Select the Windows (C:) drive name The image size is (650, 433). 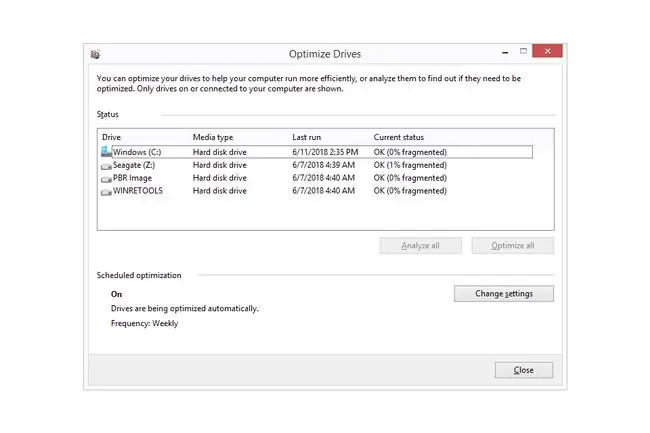click(x=137, y=152)
